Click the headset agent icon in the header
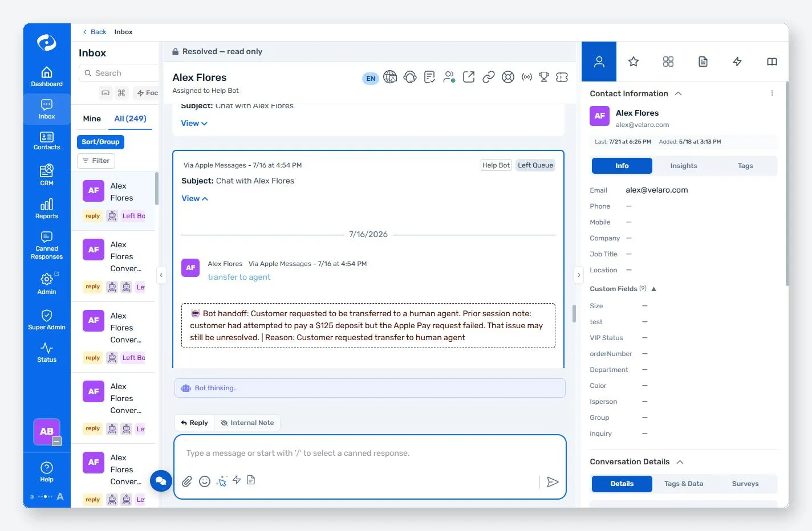This screenshot has width=812, height=531. pyautogui.click(x=410, y=77)
